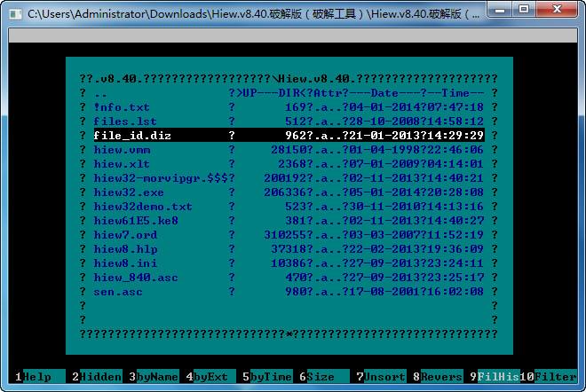Toggle 8 Revers sort order
Image resolution: width=586 pixels, height=392 pixels.
437,377
